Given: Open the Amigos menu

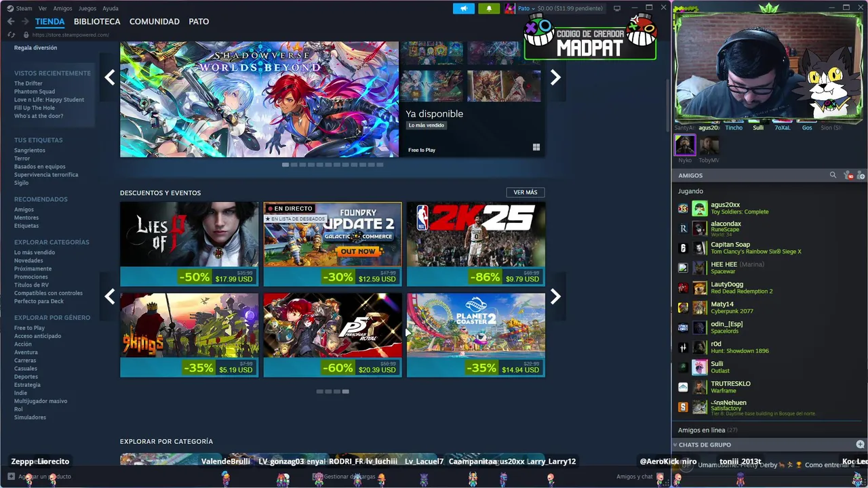Looking at the screenshot, I should [x=62, y=8].
